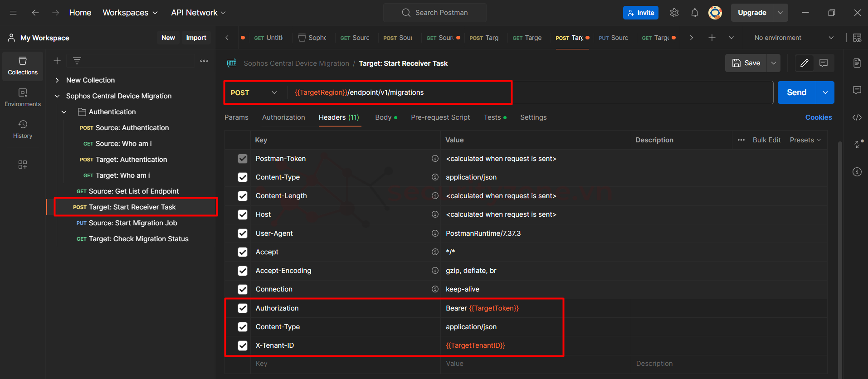
Task: Open the History sidebar panel
Action: coord(23,130)
